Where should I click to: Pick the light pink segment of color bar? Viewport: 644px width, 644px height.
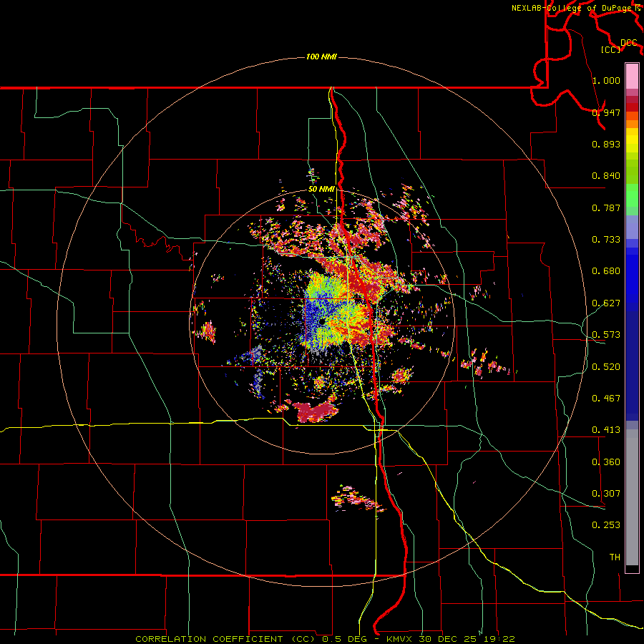click(632, 76)
